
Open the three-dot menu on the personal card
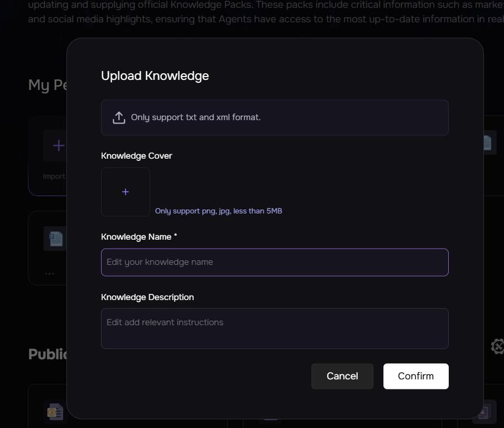click(50, 274)
